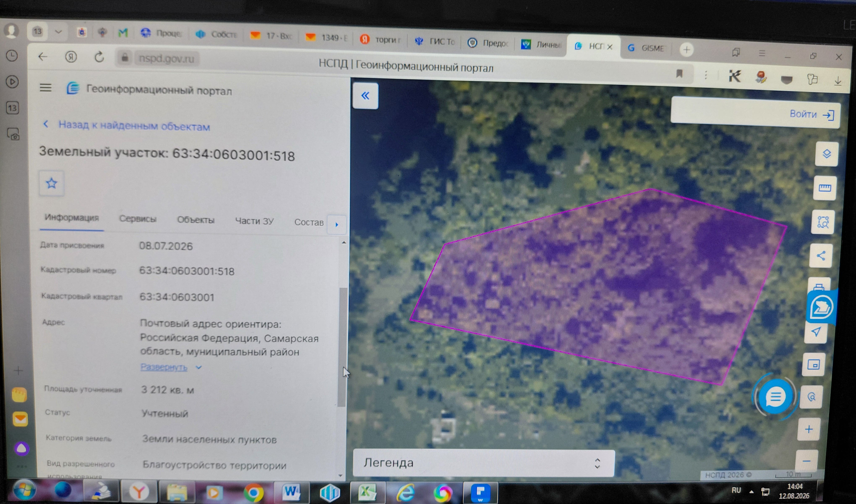This screenshot has width=856, height=504.
Task: Select the area value 3 212 кв. м
Action: click(x=167, y=389)
